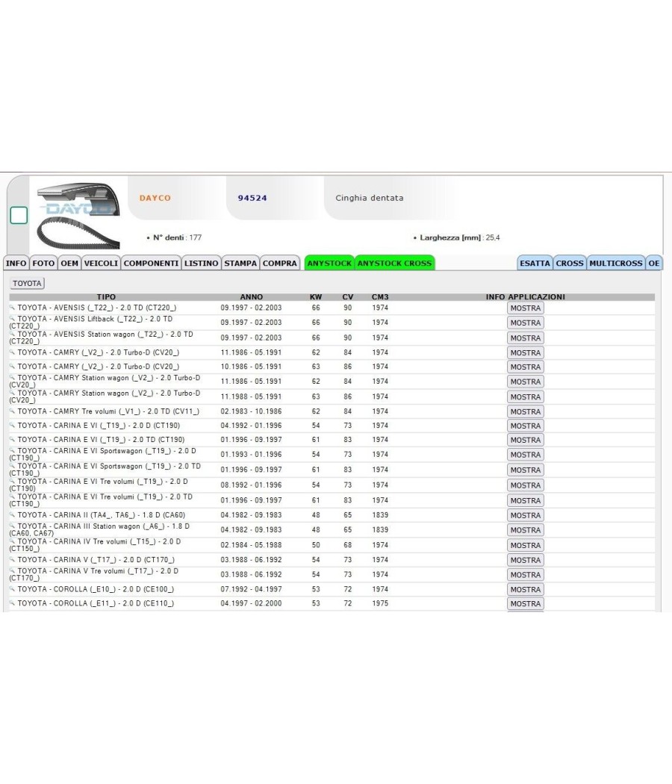This screenshot has width=672, height=784.
Task: Click the KW column header
Action: [316, 296]
